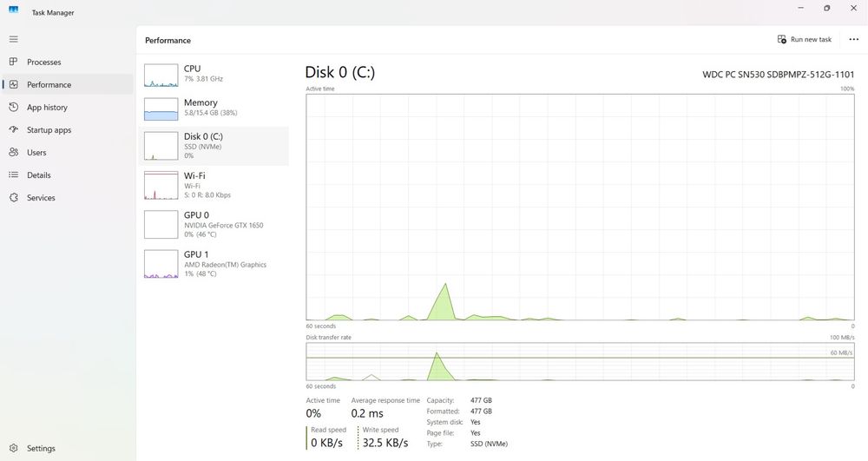
Task: Click the 0.2 ms response time value
Action: point(367,413)
